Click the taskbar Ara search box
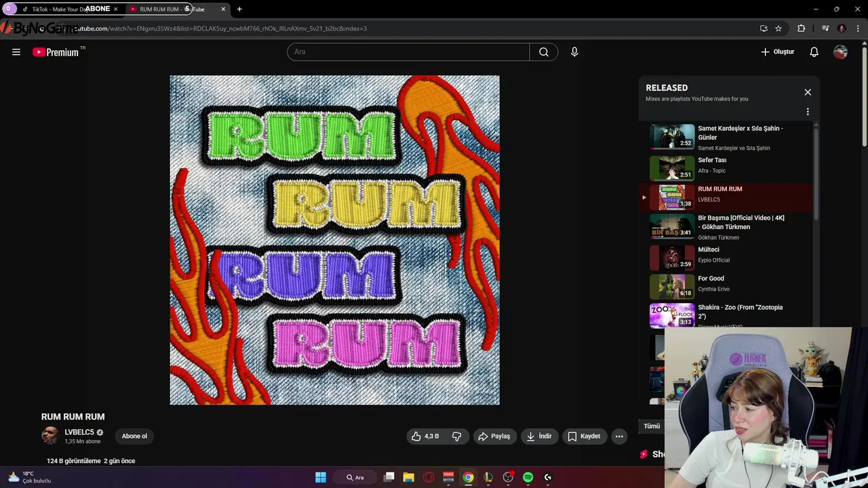868x488 pixels. click(355, 477)
